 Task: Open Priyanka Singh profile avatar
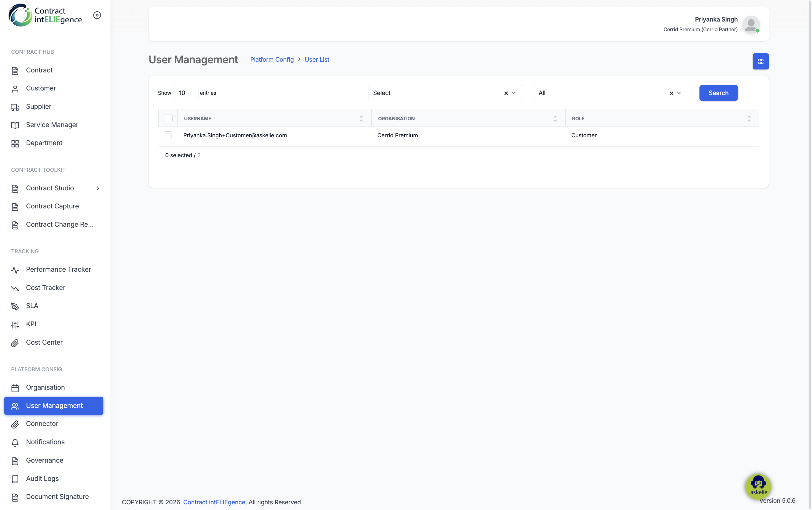coord(751,24)
